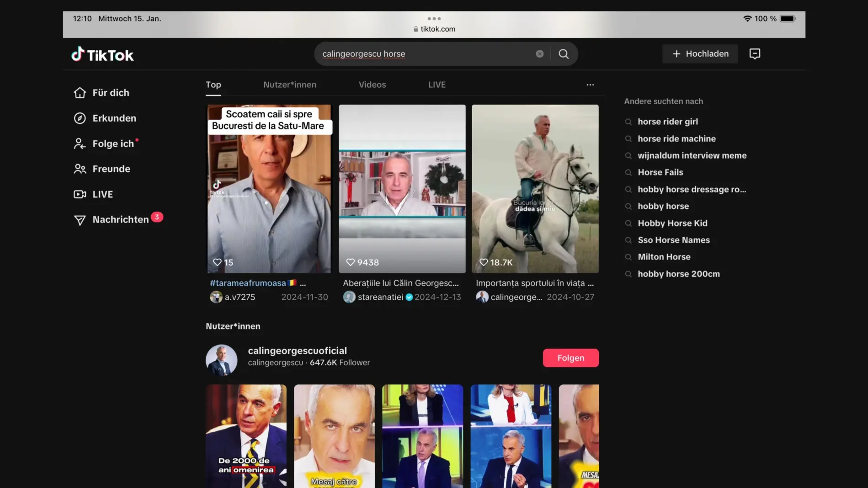Click the 'Importanța sportului în viața' caption

pyautogui.click(x=535, y=283)
